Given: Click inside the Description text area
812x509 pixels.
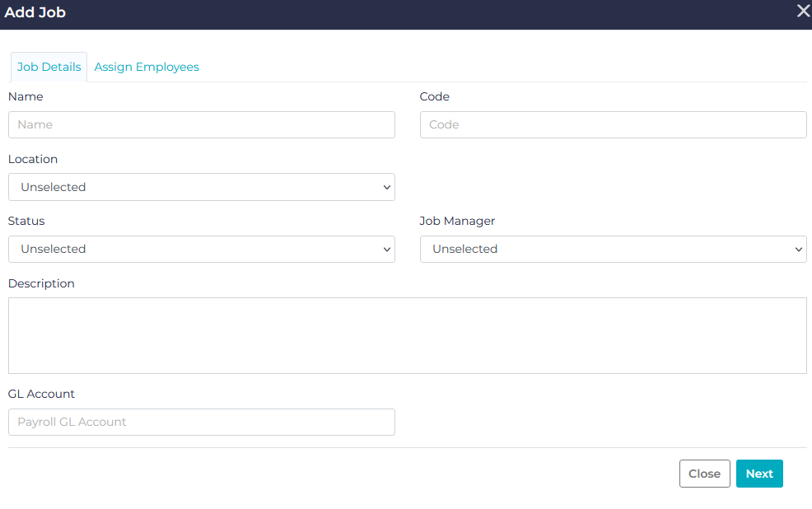Looking at the screenshot, I should coord(407,335).
